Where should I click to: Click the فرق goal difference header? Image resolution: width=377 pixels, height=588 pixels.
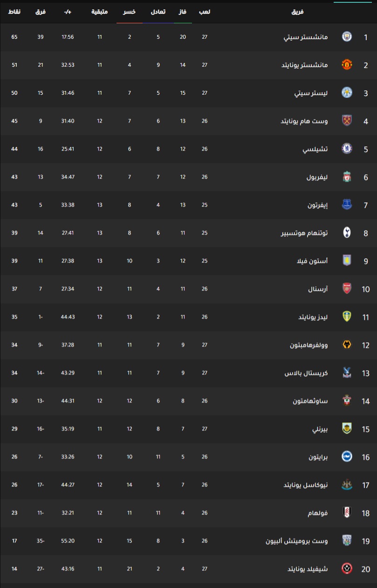click(x=41, y=12)
